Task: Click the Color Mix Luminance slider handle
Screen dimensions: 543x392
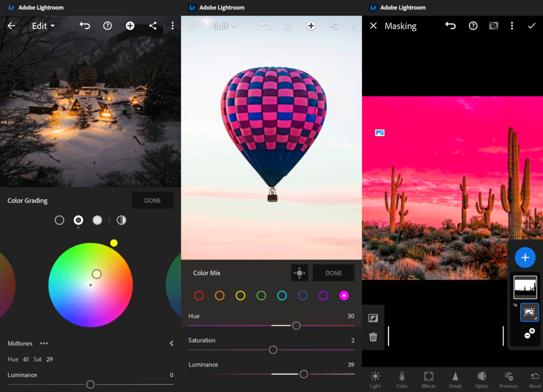Action: point(304,374)
